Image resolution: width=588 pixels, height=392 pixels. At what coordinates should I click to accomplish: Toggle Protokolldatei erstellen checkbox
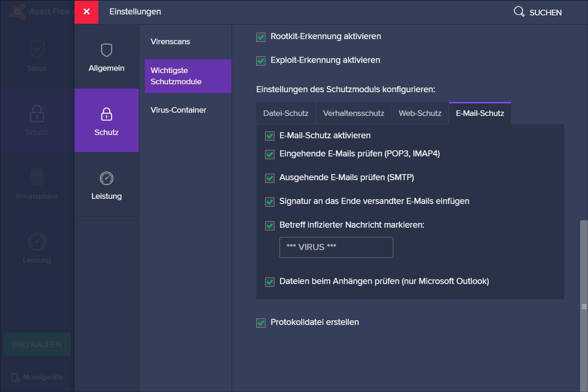261,323
